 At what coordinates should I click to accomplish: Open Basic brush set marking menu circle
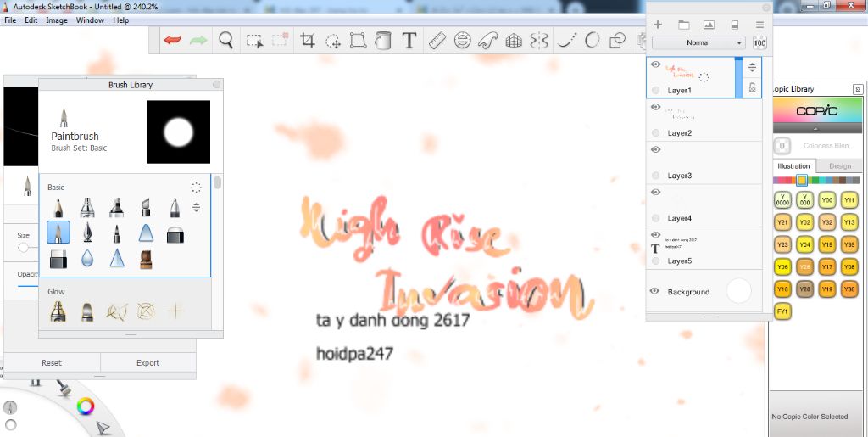(x=196, y=188)
